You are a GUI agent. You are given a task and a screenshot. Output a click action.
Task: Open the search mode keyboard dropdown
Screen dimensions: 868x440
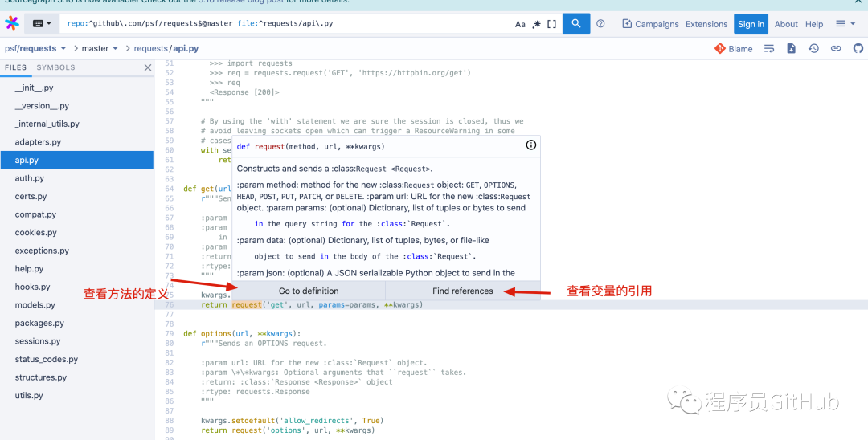[42, 24]
